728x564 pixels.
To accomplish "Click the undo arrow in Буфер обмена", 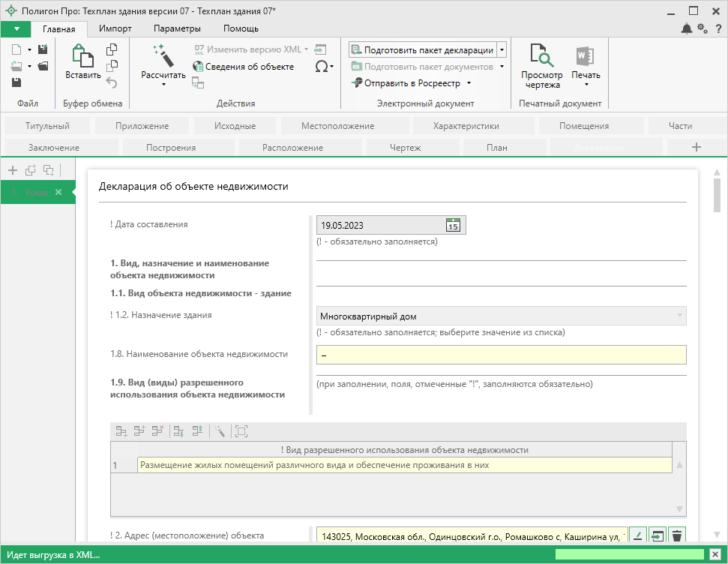I will coord(112,82).
